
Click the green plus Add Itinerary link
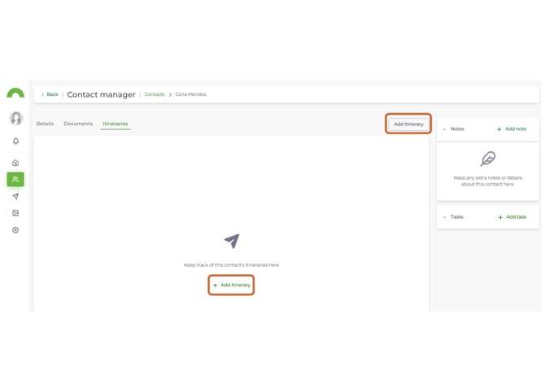232,285
